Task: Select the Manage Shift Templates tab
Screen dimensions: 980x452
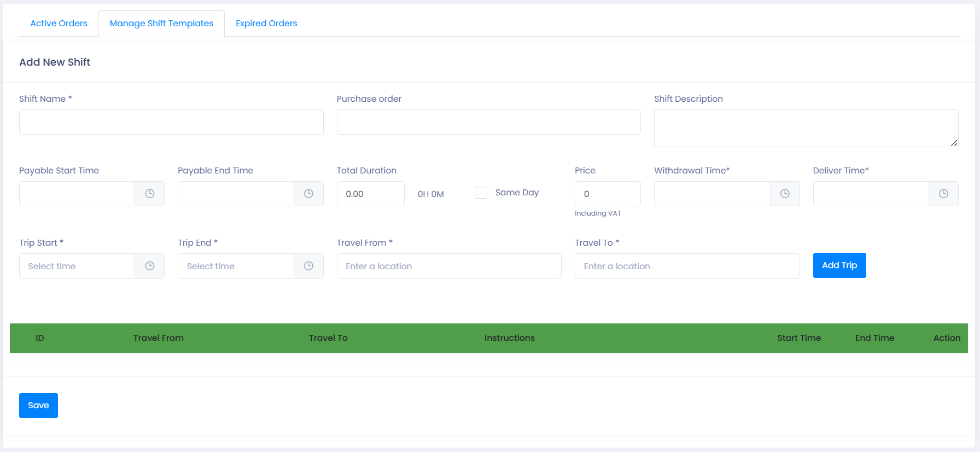Action: 161,24
